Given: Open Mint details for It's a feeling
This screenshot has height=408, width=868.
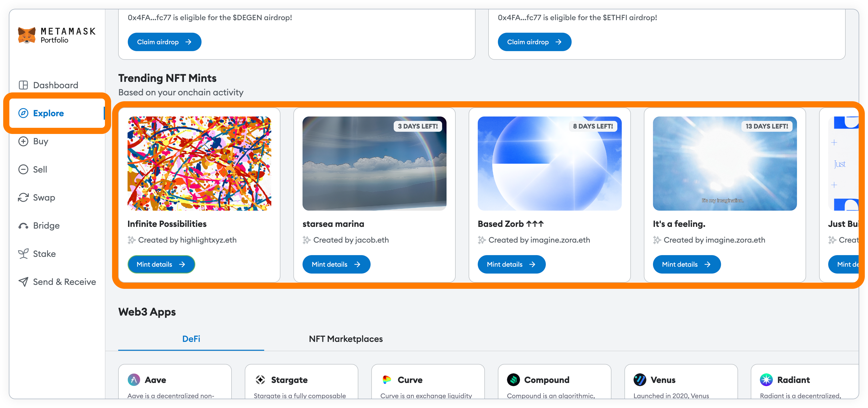Looking at the screenshot, I should 687,264.
